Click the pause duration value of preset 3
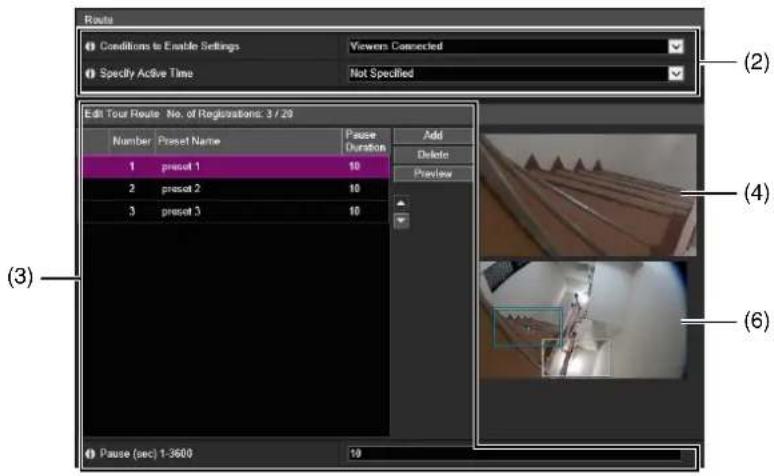This screenshot has width=774, height=476. pos(354,211)
